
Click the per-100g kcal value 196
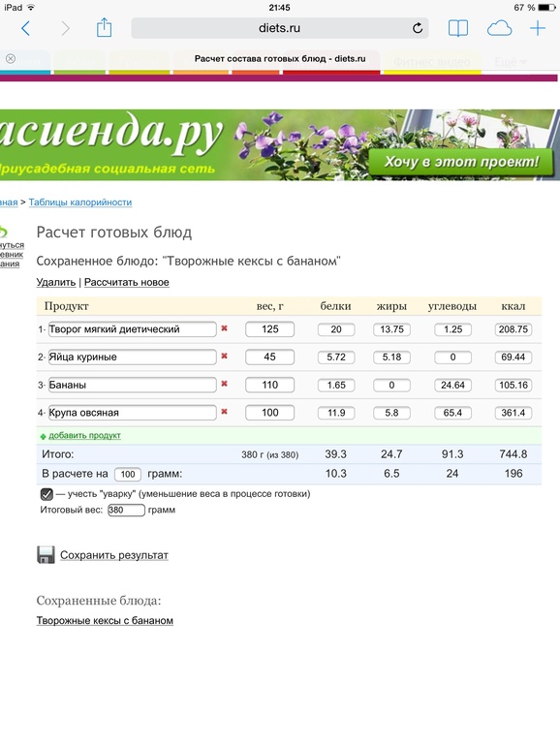[513, 474]
